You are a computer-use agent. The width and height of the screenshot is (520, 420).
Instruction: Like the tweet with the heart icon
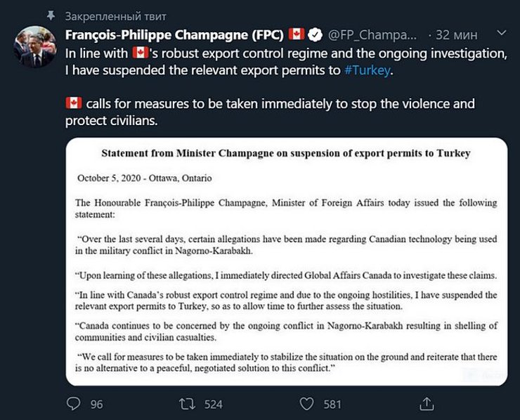click(x=306, y=404)
